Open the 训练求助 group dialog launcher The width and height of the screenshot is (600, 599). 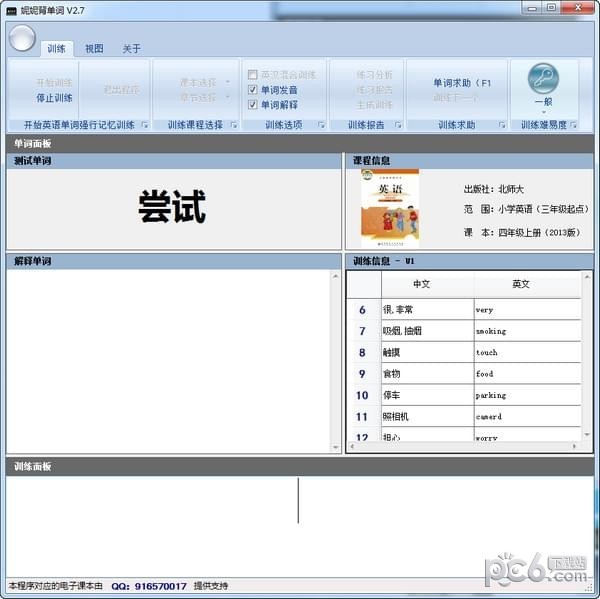click(x=502, y=125)
